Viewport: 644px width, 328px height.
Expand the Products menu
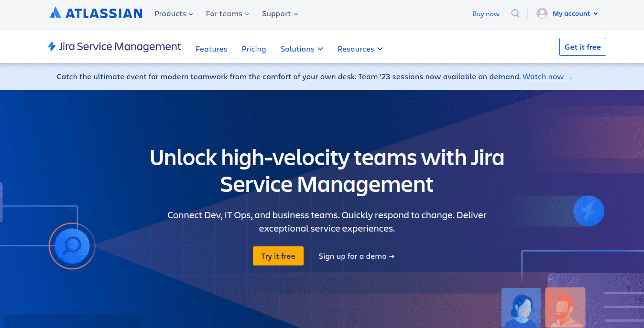(x=174, y=14)
